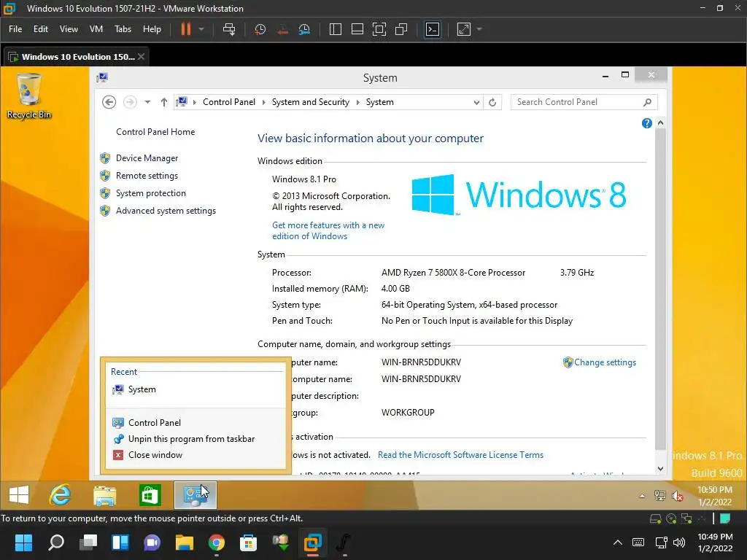Launch Internet Explorer from guest taskbar
747x560 pixels.
coord(60,495)
